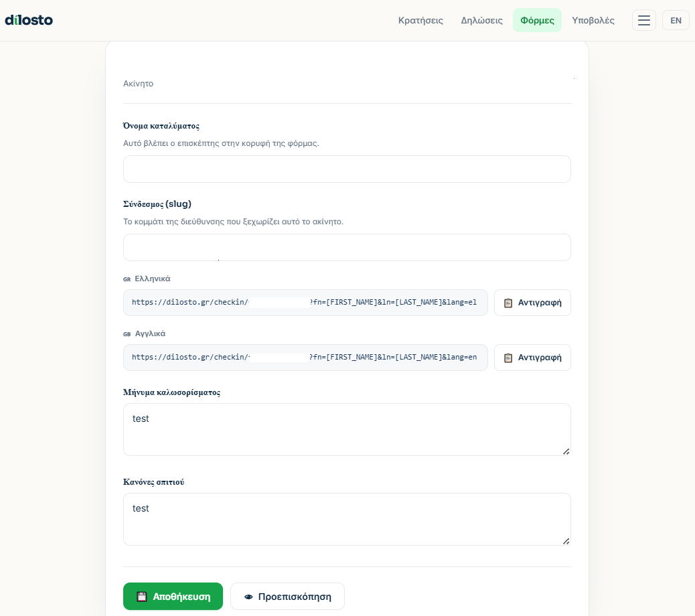Click clipboard icon beside Greek check-in link
The width and height of the screenshot is (695, 616).
click(508, 303)
